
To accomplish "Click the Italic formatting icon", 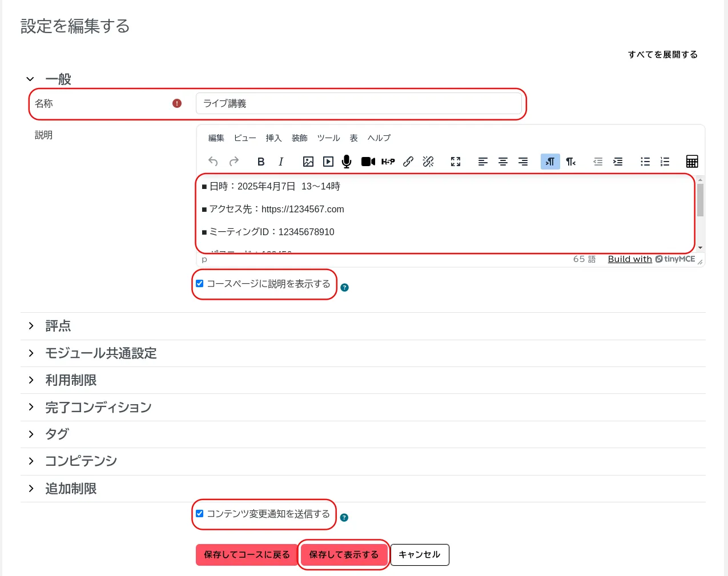I will click(x=281, y=162).
